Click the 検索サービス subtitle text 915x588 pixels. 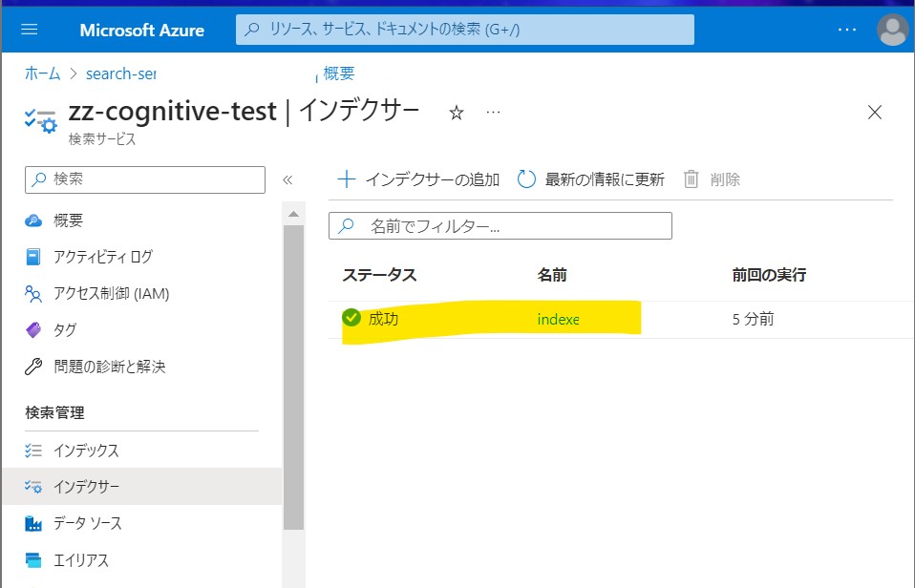pyautogui.click(x=102, y=139)
